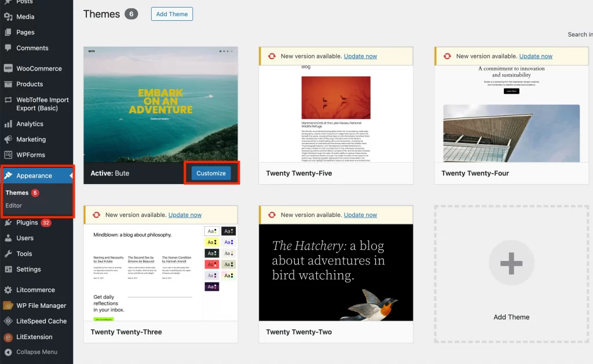This screenshot has width=593, height=364.
Task: Open the Pages menu item
Action: point(25,32)
